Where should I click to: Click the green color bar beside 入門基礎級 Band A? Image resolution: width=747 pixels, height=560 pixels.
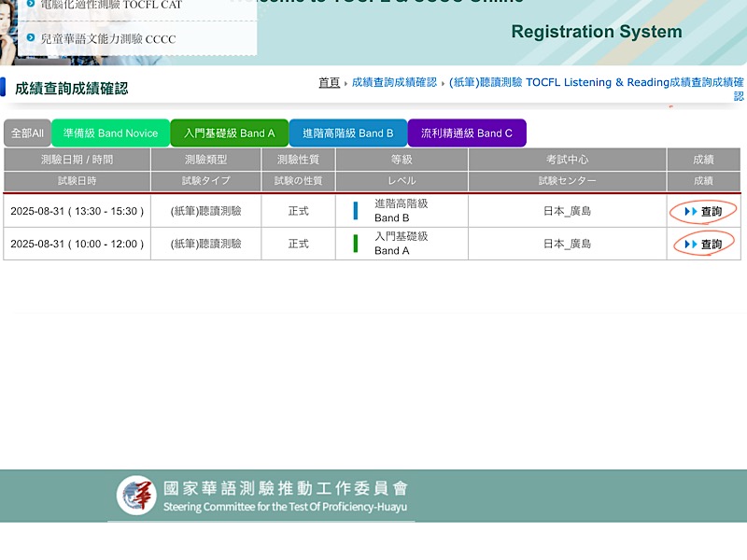[x=356, y=244]
